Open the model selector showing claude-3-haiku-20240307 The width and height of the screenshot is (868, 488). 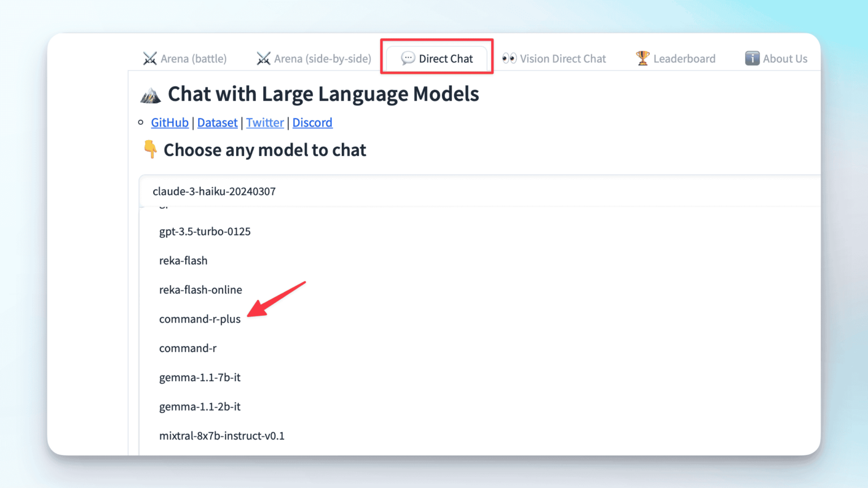(x=480, y=191)
